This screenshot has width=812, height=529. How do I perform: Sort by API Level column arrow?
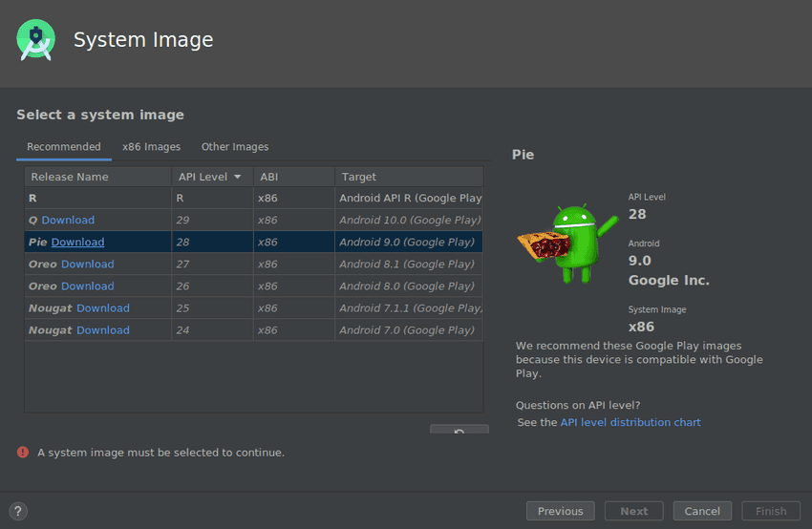click(x=237, y=177)
